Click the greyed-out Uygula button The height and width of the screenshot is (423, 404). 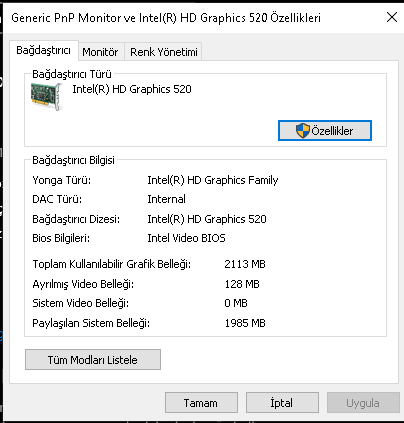point(363,403)
